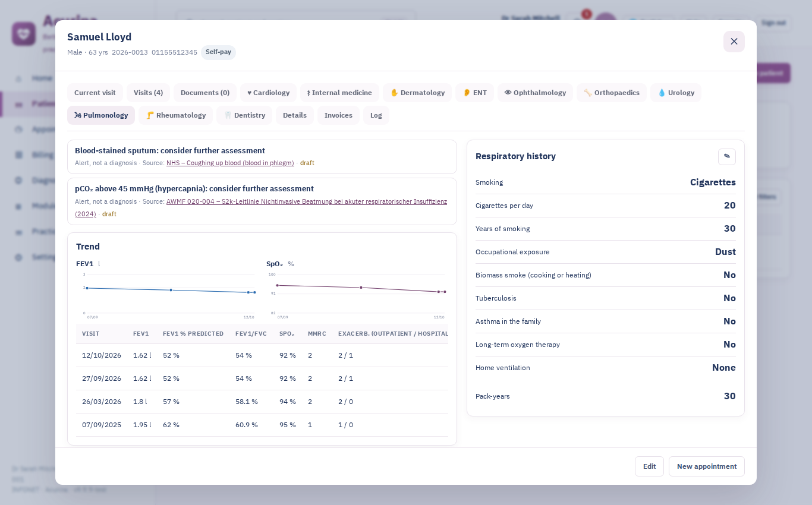Select the ENT ear tab
The width and height of the screenshot is (812, 505).
474,93
